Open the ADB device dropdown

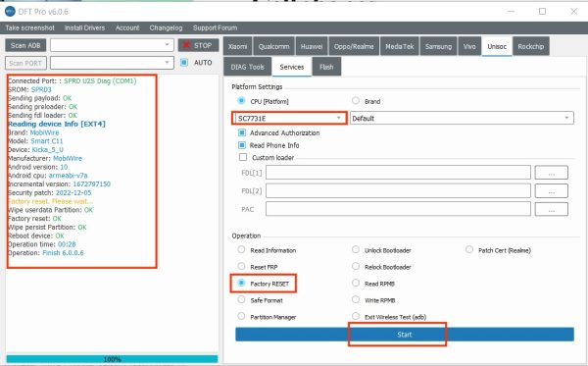112,45
